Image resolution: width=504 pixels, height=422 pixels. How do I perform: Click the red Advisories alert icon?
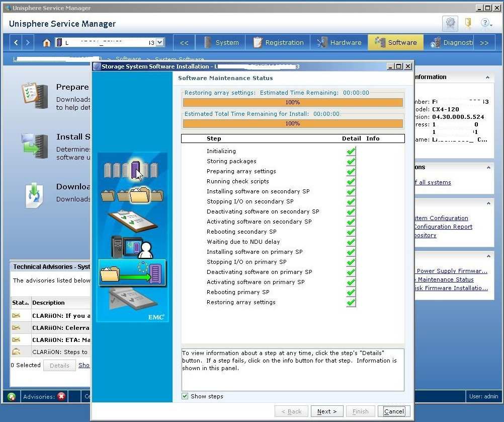tap(61, 396)
